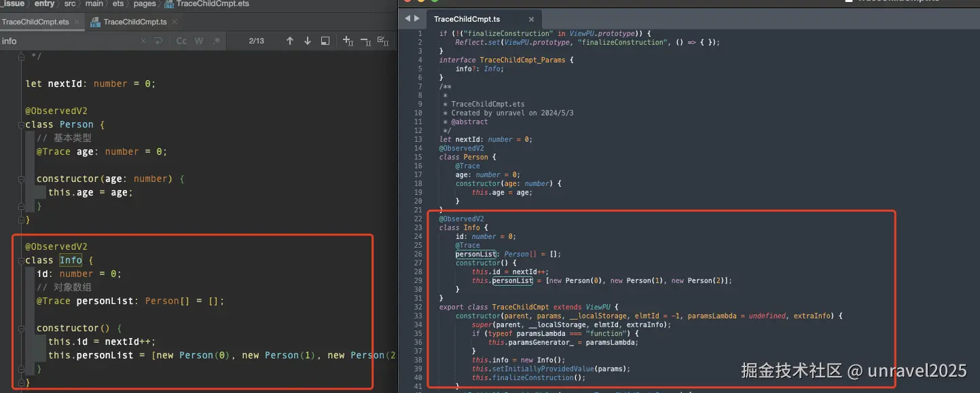Go to next tab arrow in Sublime
Screen dimensions: 980x393
416,18
